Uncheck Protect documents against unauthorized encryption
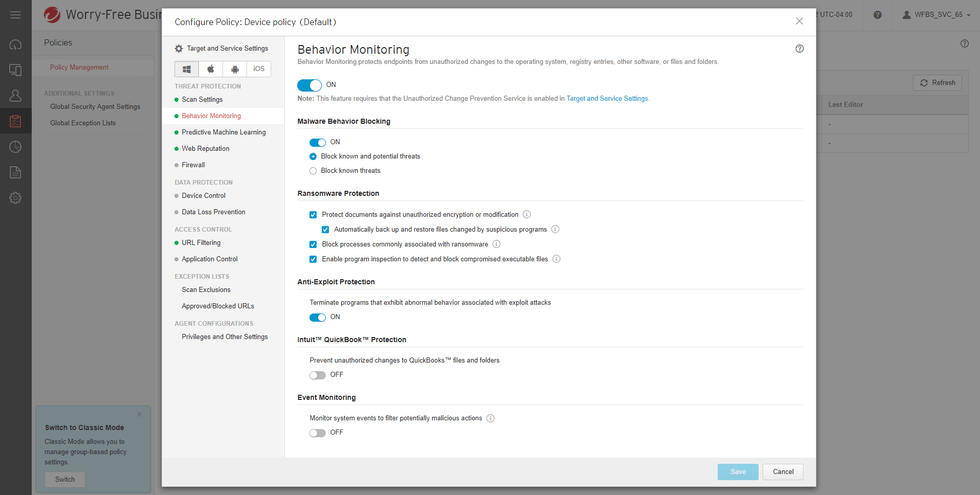 313,214
